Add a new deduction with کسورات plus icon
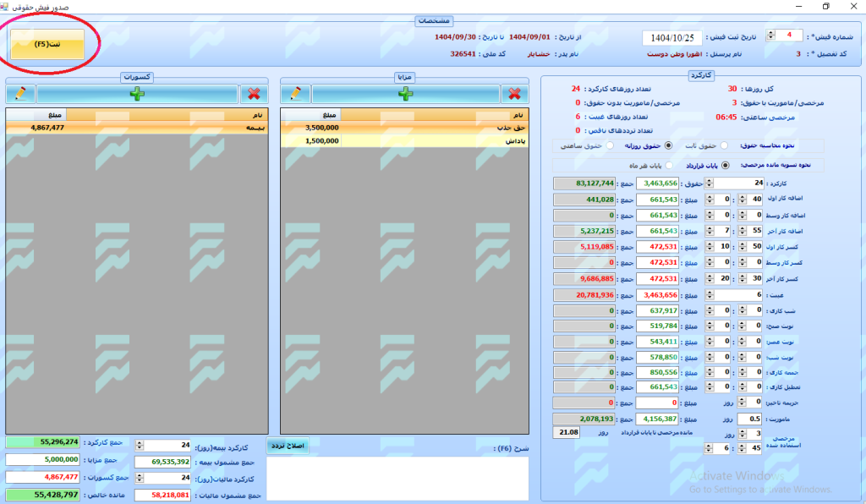This screenshot has height=504, width=866. pos(137,93)
